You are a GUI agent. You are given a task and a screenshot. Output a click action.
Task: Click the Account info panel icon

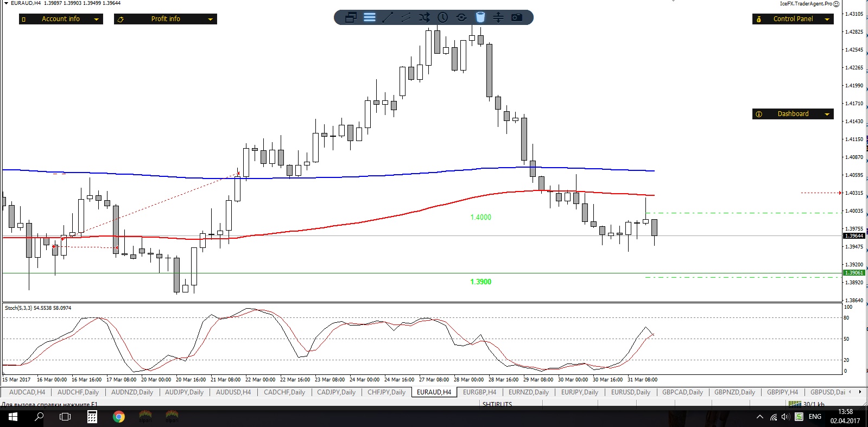coord(24,20)
